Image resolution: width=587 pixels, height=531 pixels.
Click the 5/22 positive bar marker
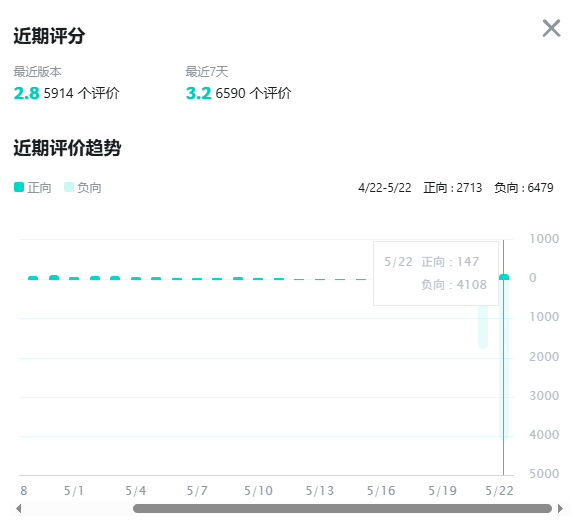[504, 277]
